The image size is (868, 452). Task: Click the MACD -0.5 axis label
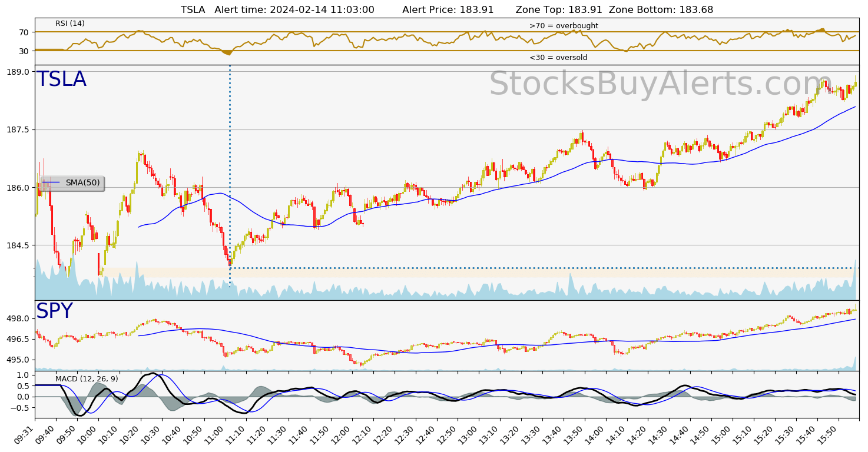pyautogui.click(x=20, y=408)
